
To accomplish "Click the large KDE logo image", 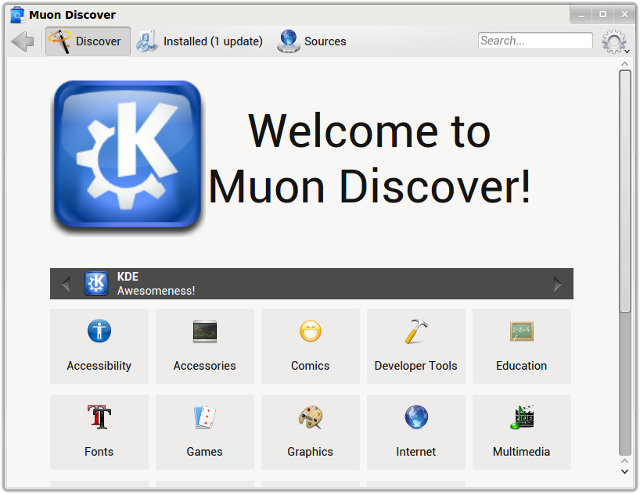I will [127, 157].
